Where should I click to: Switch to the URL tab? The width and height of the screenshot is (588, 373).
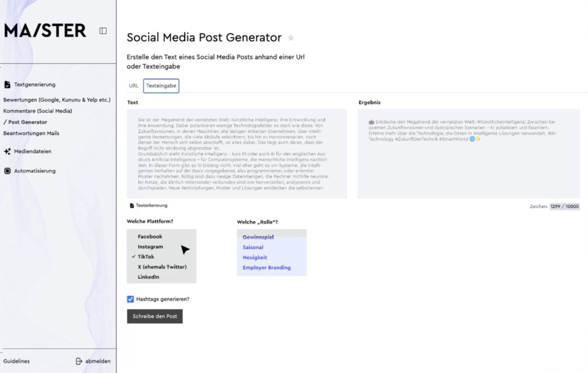(x=133, y=86)
